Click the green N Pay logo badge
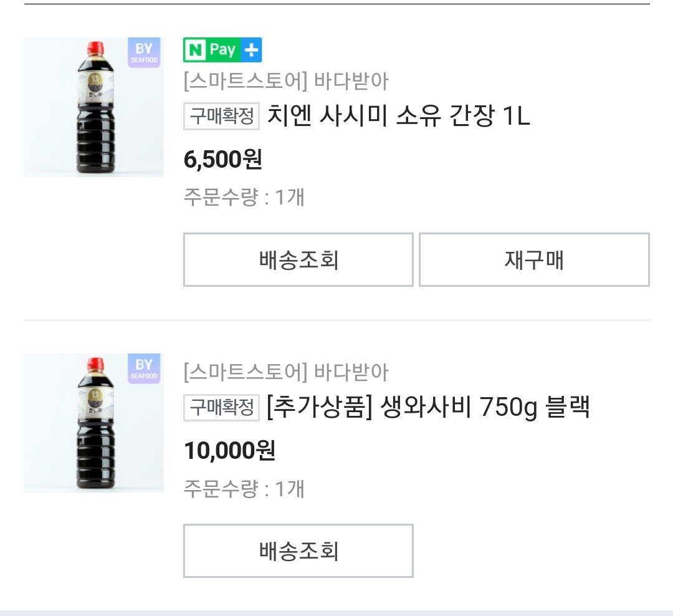Viewport: 673px width, 616px height. click(196, 51)
